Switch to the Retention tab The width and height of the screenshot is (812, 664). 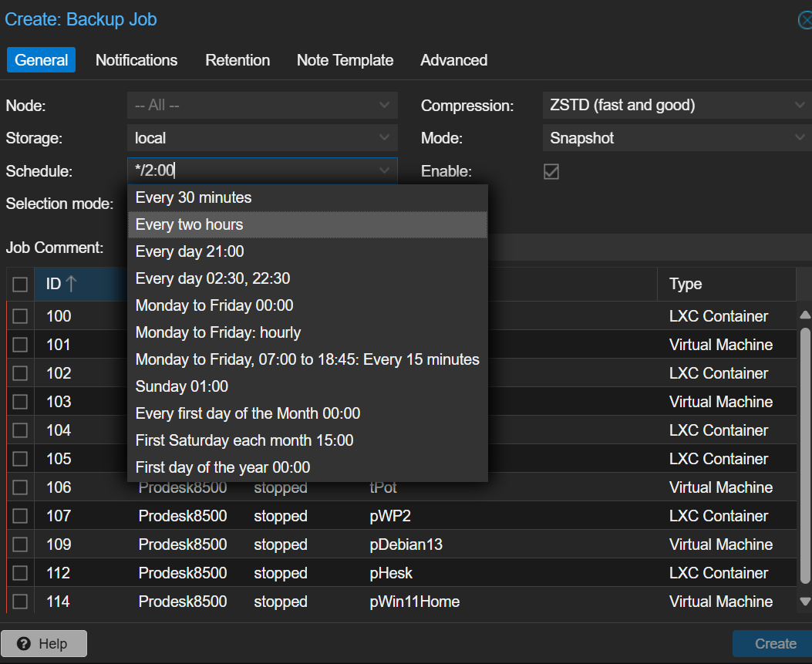[238, 60]
